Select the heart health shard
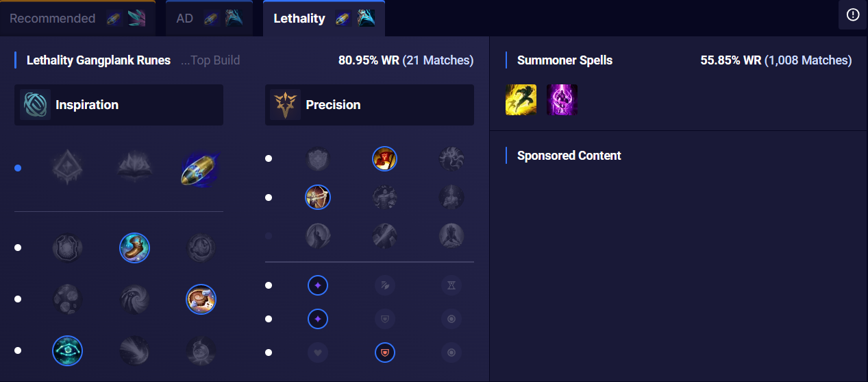Screen dimensions: 868x382 (x=318, y=353)
